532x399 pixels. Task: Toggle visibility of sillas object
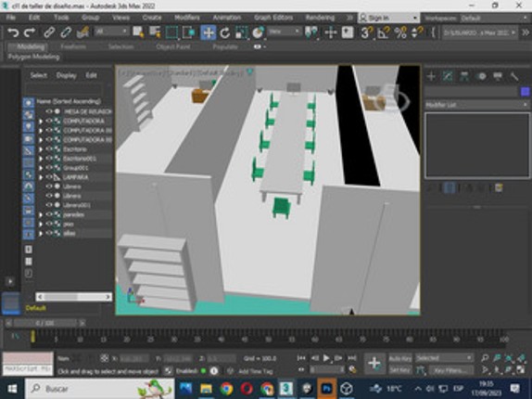pos(49,233)
